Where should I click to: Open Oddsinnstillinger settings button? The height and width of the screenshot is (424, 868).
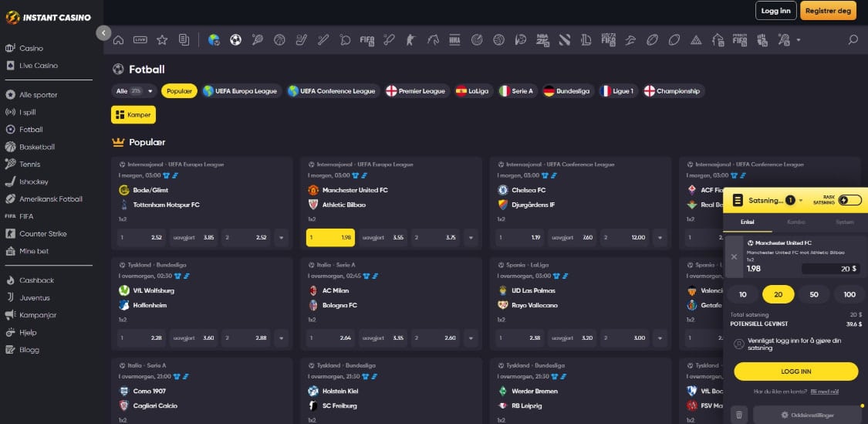(x=808, y=415)
